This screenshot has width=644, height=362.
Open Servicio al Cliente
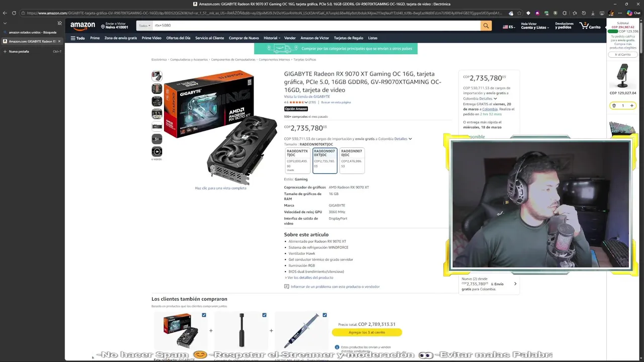(x=210, y=38)
